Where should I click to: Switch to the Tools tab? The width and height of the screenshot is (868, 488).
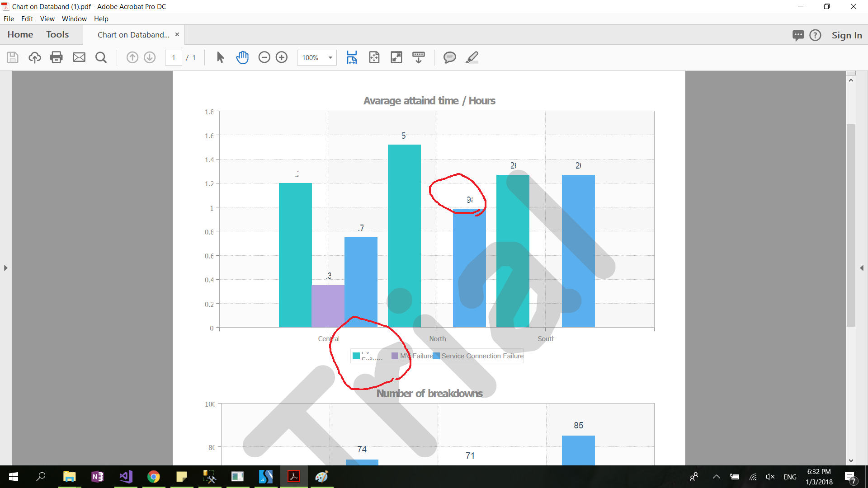coord(57,34)
